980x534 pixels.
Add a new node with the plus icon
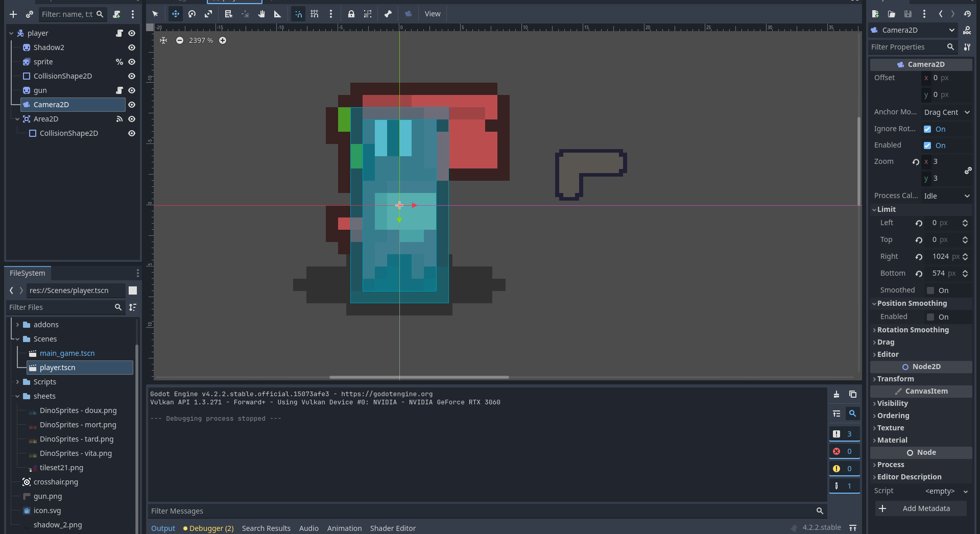click(13, 14)
